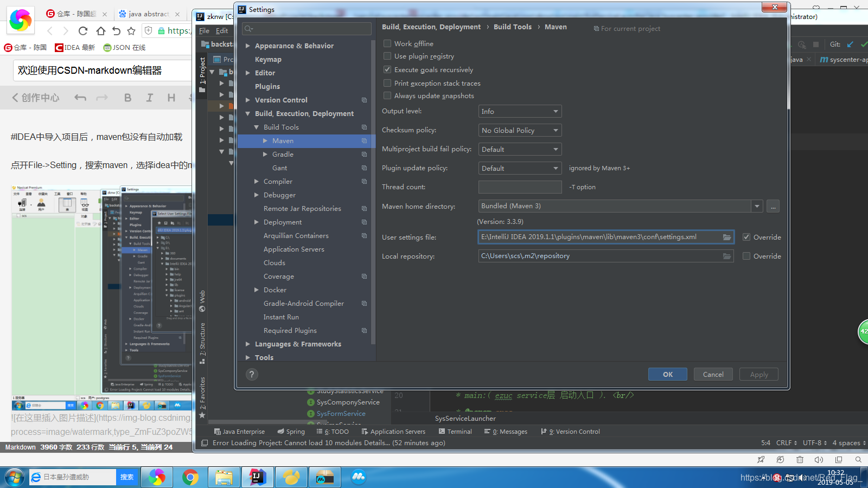Open the File menu in IDEA
The height and width of the screenshot is (488, 868).
pos(204,31)
